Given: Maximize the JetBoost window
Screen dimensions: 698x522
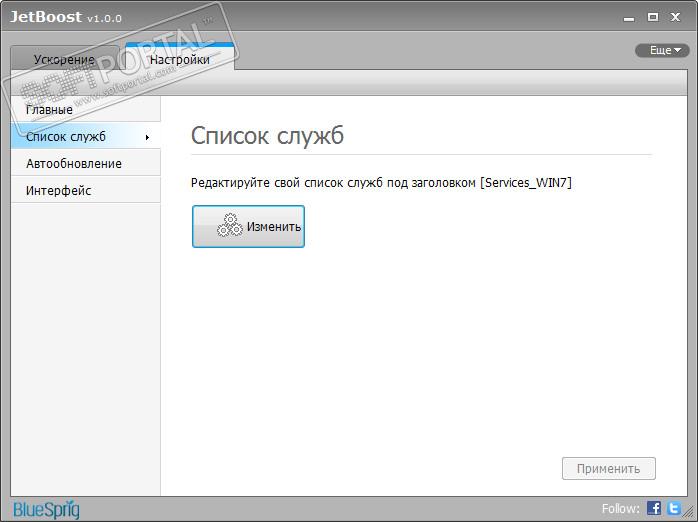Looking at the screenshot, I should pos(653,17).
